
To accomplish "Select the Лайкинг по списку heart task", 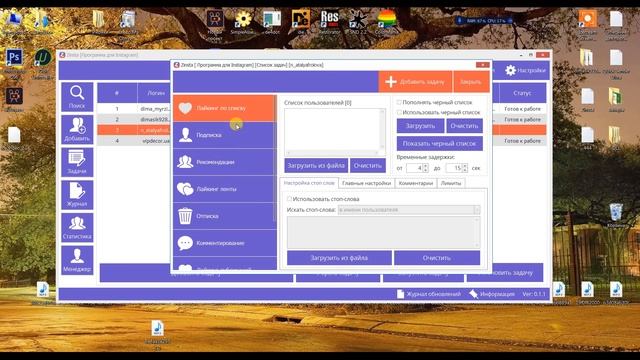I will [224, 108].
